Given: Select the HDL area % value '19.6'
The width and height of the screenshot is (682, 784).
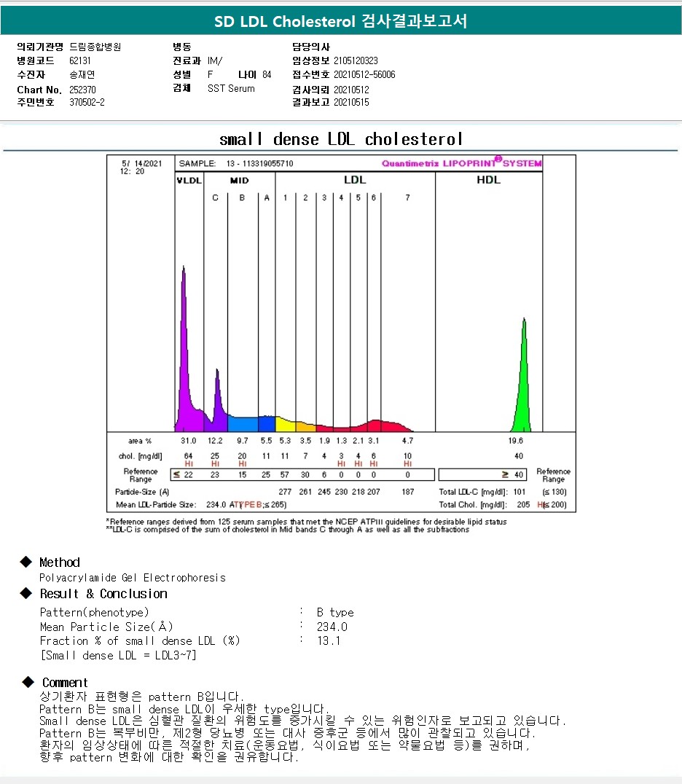Looking at the screenshot, I should pos(515,441).
